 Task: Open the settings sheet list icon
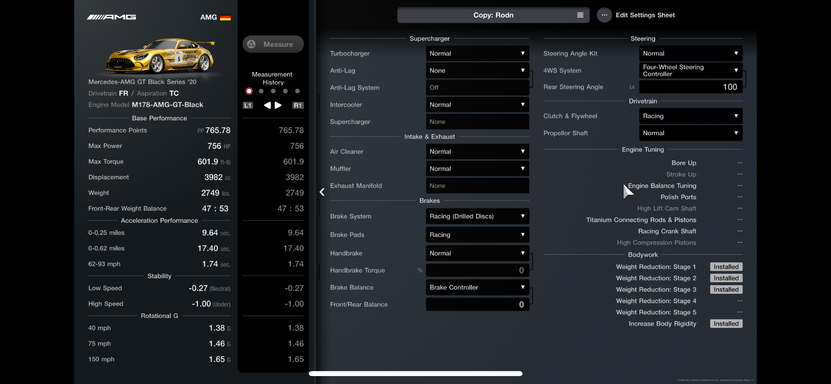(x=580, y=15)
